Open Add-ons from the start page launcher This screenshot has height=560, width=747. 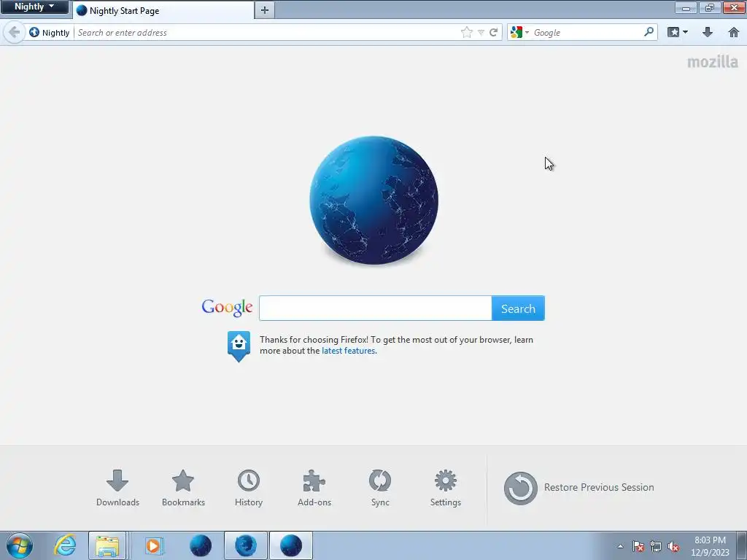click(314, 488)
